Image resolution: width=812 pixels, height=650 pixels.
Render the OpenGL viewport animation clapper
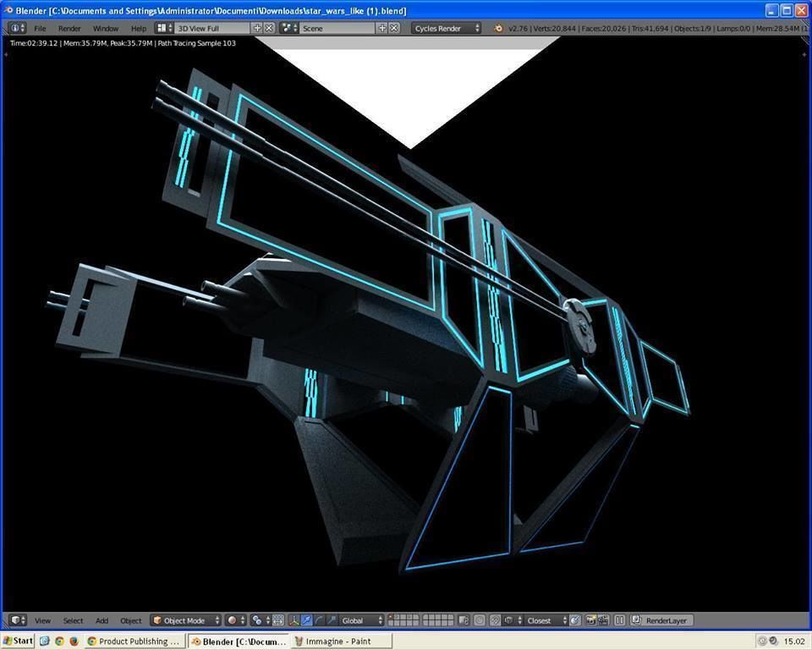click(603, 620)
